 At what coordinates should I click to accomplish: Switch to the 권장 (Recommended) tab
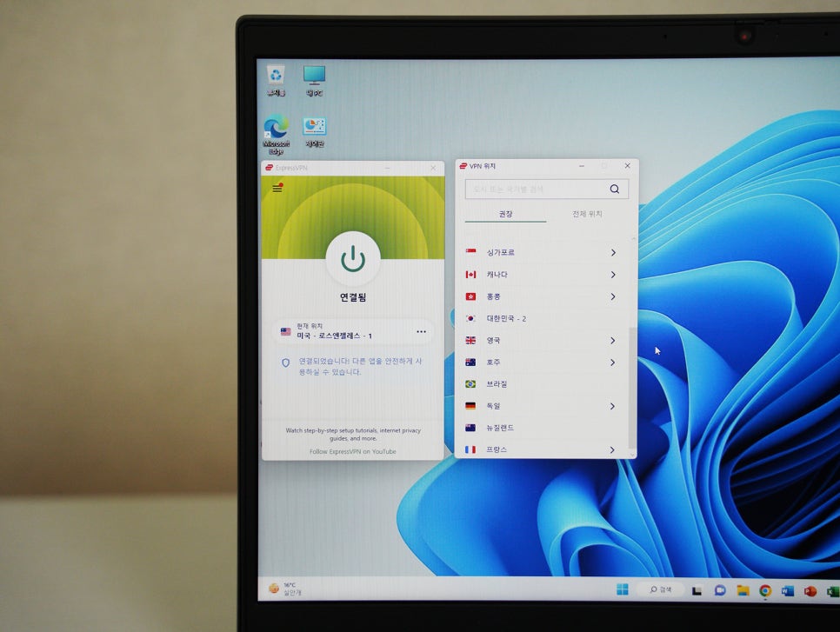coord(505,214)
